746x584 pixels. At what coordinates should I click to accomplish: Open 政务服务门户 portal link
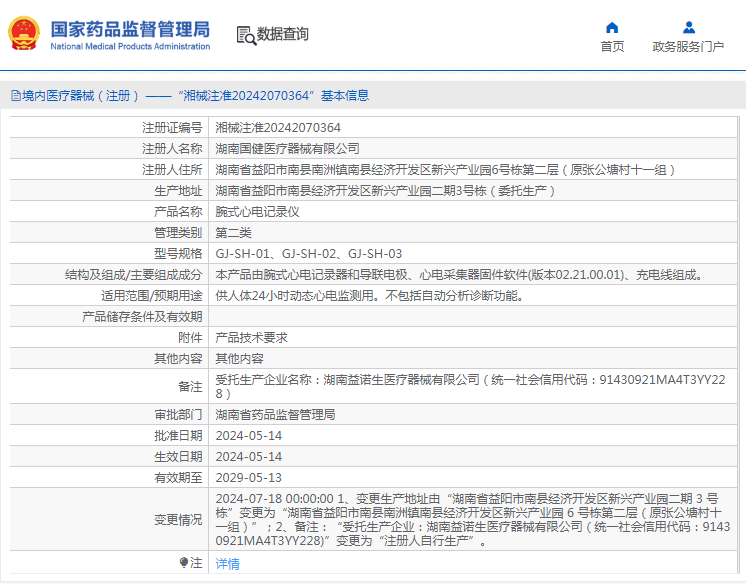[688, 47]
